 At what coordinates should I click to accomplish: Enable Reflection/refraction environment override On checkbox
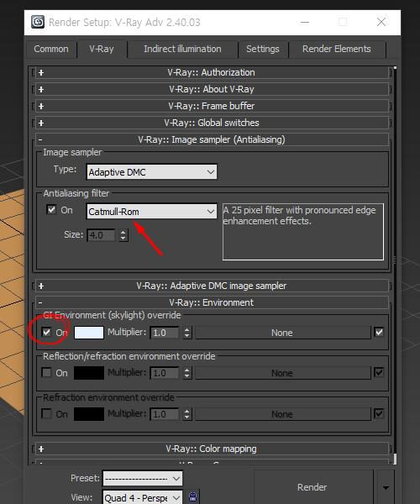pyautogui.click(x=46, y=373)
